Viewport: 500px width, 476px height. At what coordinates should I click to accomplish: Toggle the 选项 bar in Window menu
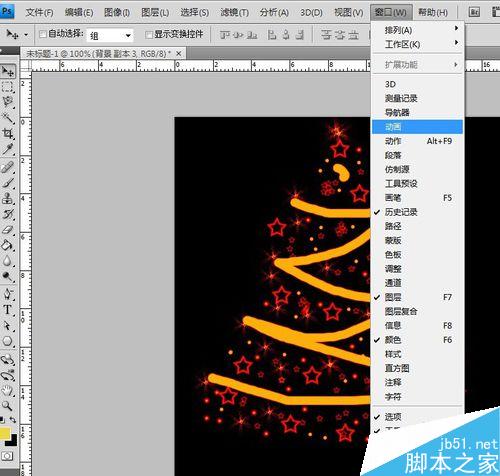tap(417, 417)
